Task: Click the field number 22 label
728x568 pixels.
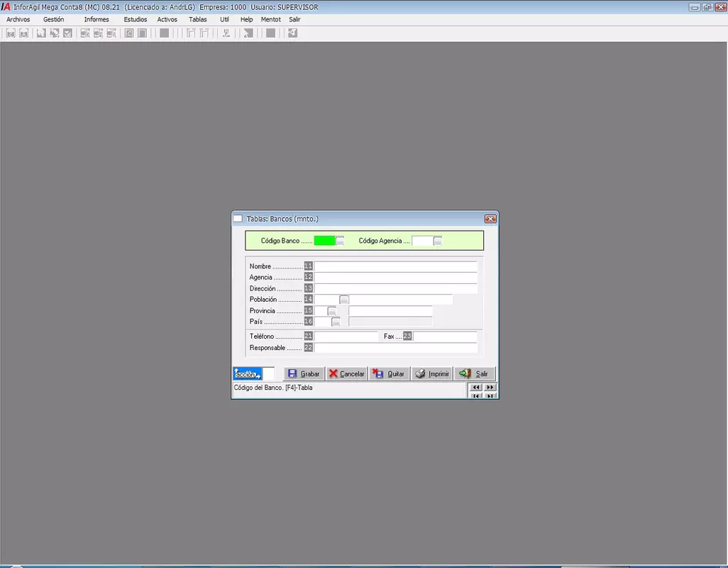Action: pos(308,348)
